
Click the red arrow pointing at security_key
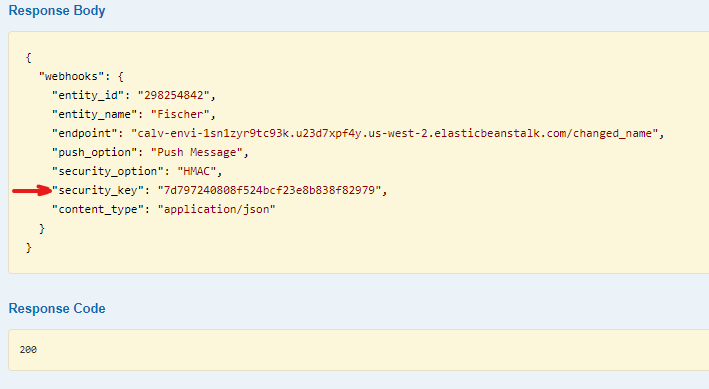pos(32,190)
